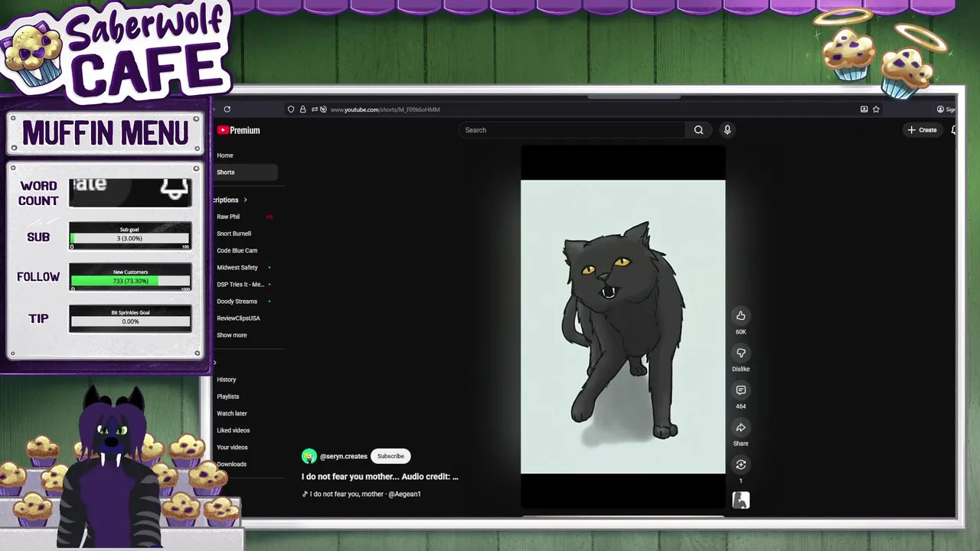Select Shorts in sidebar
This screenshot has width=980, height=551.
click(x=247, y=172)
